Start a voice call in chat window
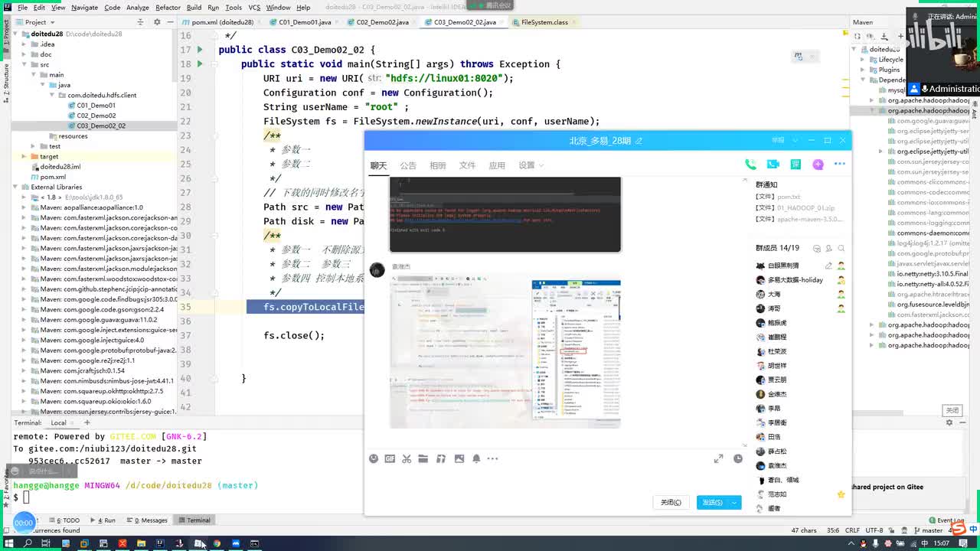Image resolution: width=980 pixels, height=551 pixels. click(x=750, y=165)
